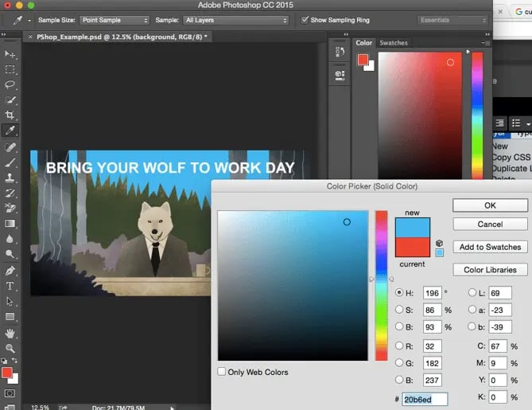Open the Sample All Layers dropdown

[x=237, y=20]
